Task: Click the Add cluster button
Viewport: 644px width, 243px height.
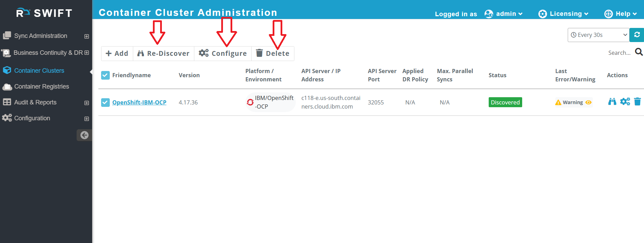Action: pos(117,53)
